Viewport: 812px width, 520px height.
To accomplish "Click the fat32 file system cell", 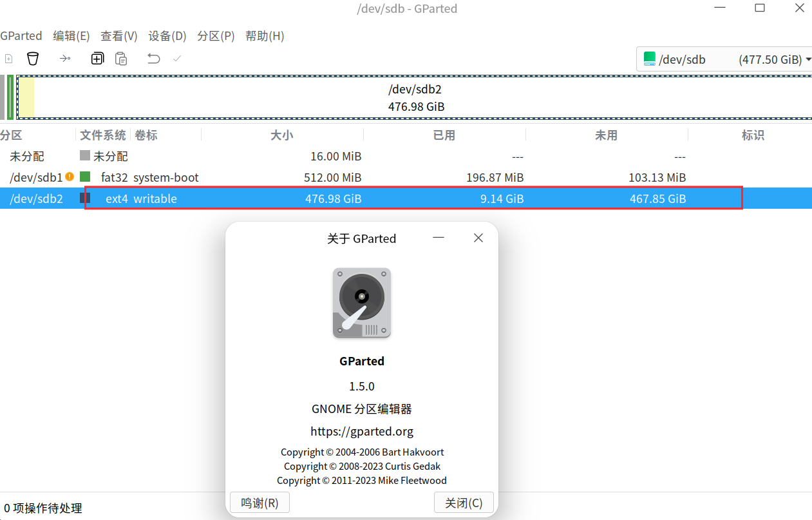I will point(115,177).
